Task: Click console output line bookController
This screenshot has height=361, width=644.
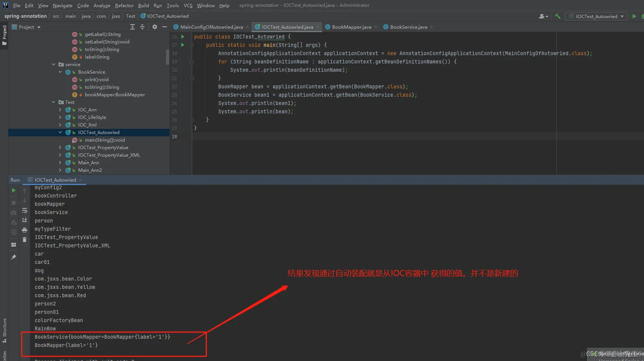Action: click(x=56, y=196)
